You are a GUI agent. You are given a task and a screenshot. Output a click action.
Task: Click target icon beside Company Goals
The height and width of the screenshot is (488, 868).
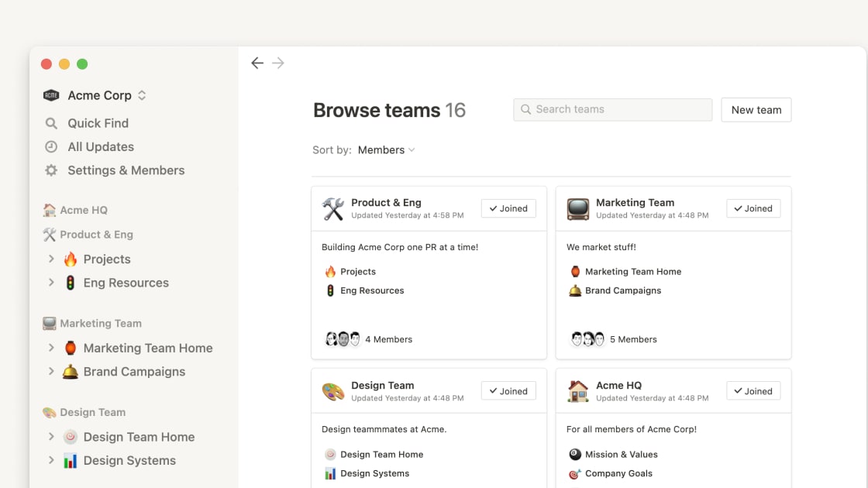(x=575, y=473)
